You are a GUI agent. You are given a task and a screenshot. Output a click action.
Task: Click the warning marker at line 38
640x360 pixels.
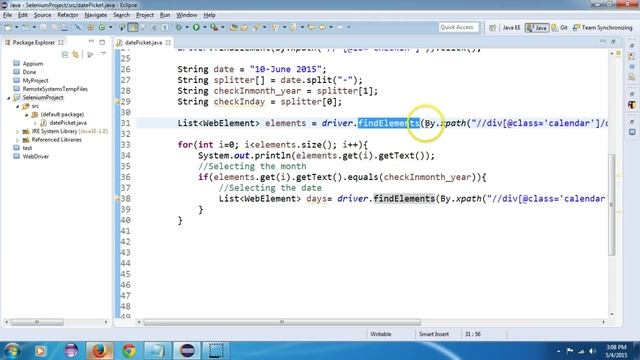pos(117,199)
